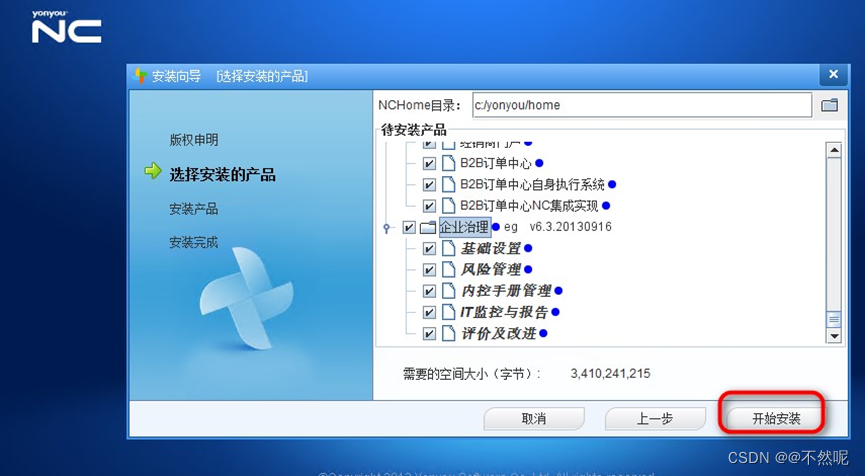Click the document icon beside 评价及改进
Viewport: 865px width, 476px height.
tap(449, 333)
